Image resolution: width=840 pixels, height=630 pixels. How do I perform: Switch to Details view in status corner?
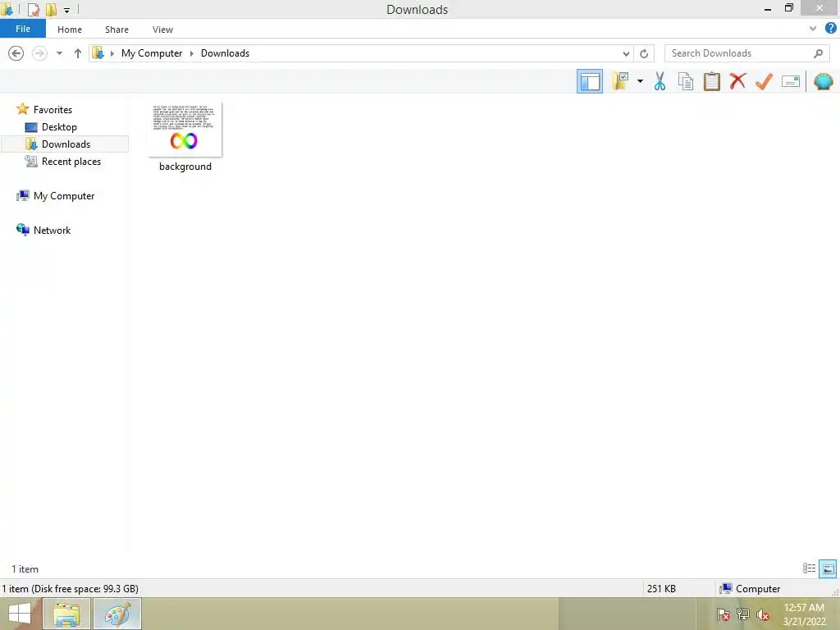pos(809,568)
